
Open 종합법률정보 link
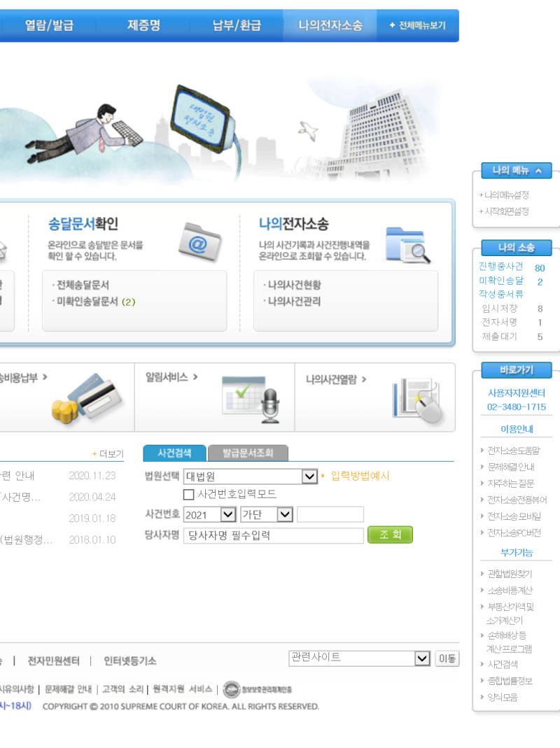[510, 681]
